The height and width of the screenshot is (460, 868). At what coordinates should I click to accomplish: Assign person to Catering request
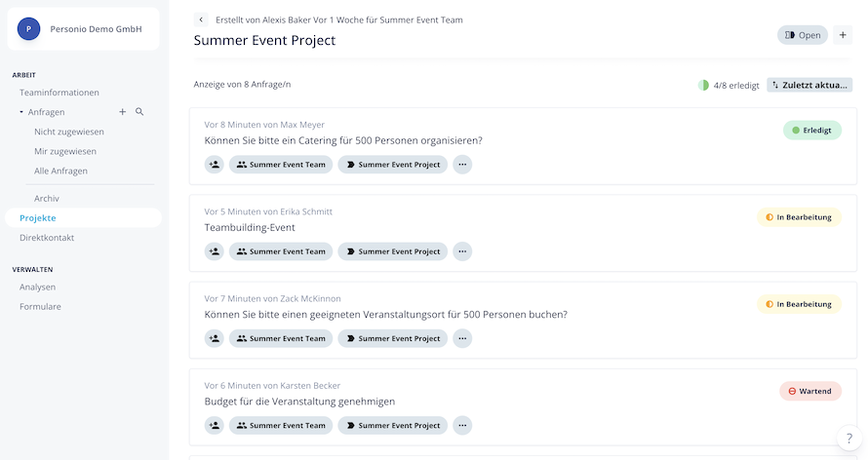point(214,165)
